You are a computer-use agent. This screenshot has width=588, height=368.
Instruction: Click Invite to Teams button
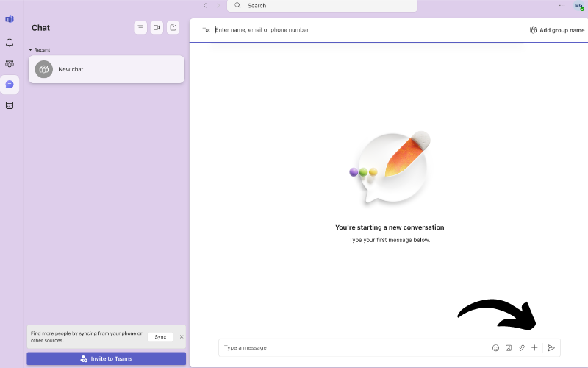click(107, 358)
